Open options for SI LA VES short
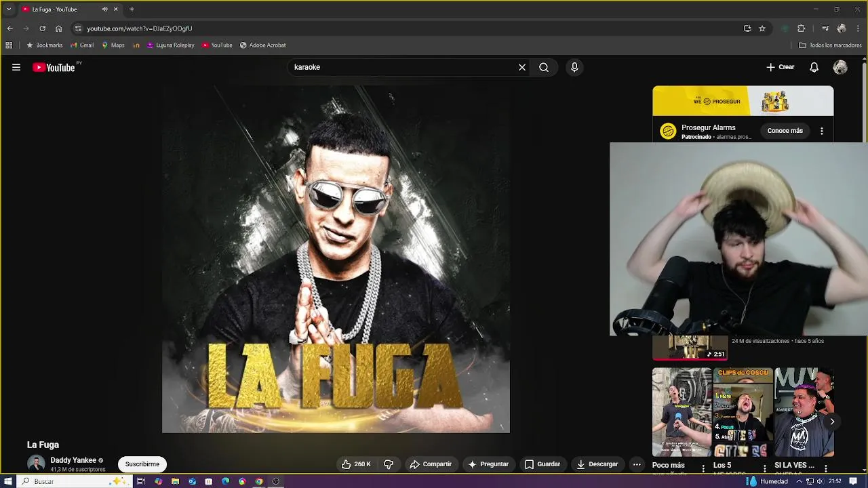 [x=826, y=468]
